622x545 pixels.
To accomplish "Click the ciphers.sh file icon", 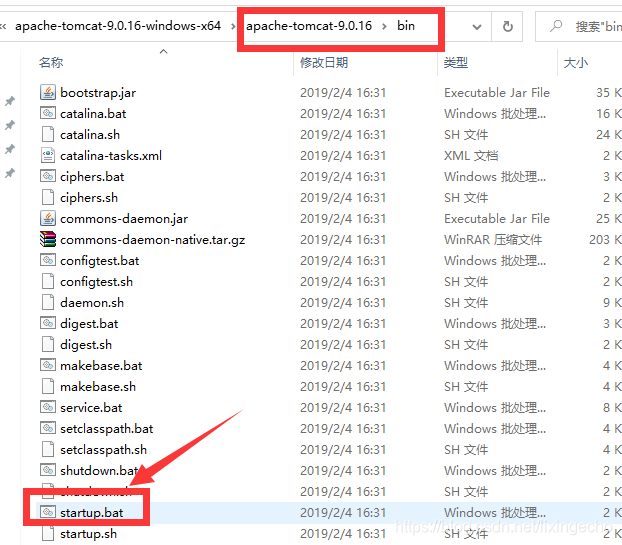I will click(x=48, y=198).
